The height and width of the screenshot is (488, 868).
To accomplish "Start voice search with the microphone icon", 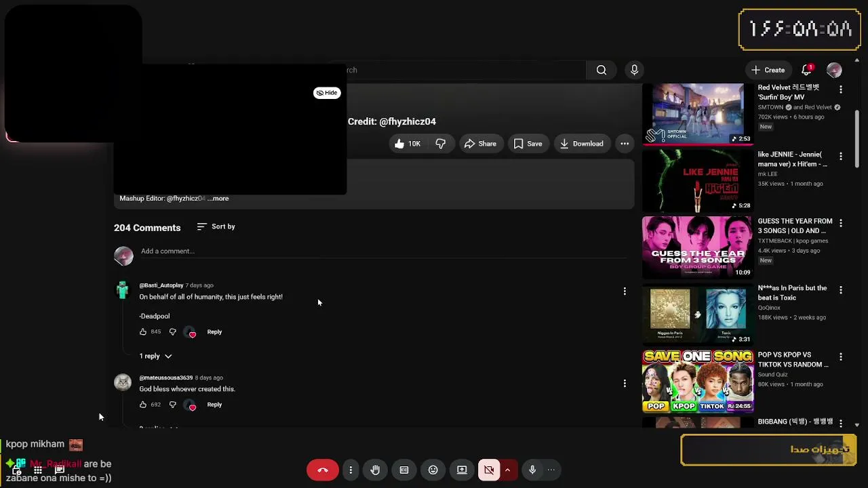I will (x=635, y=70).
